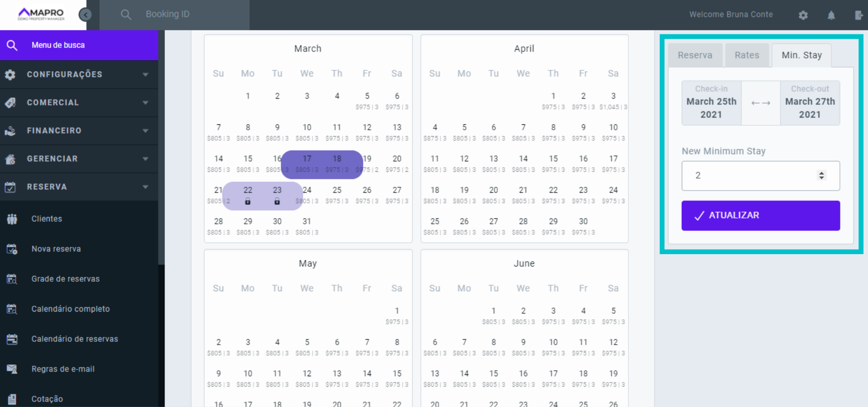Click the New Minimum Stay spinner arrows
Screen dimensions: 868x407
tap(821, 175)
